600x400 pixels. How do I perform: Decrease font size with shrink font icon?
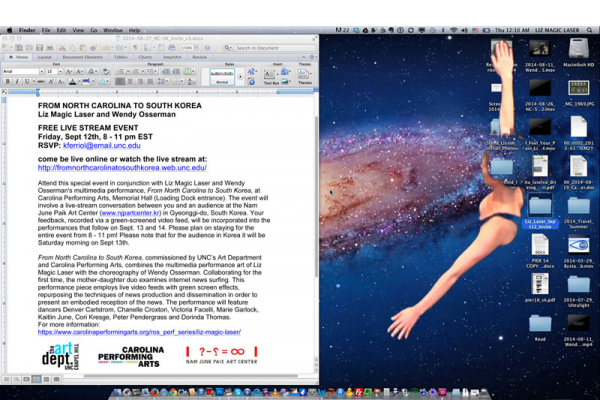(79, 72)
